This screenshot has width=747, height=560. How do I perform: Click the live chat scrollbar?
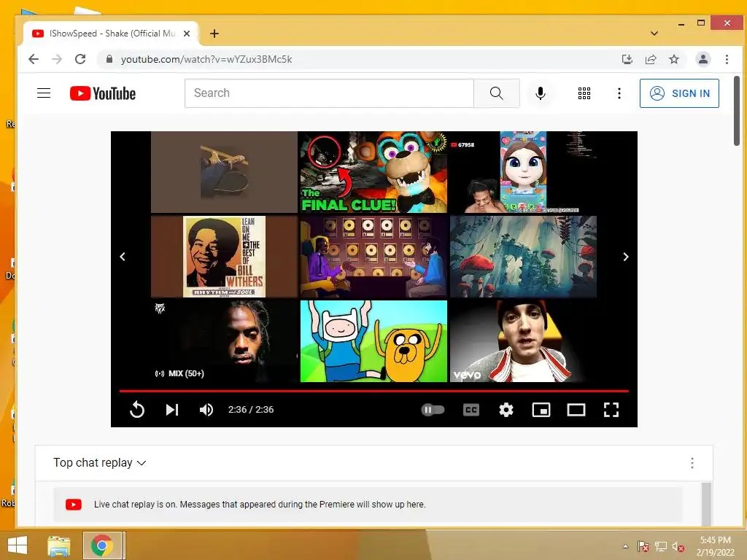coord(706,504)
